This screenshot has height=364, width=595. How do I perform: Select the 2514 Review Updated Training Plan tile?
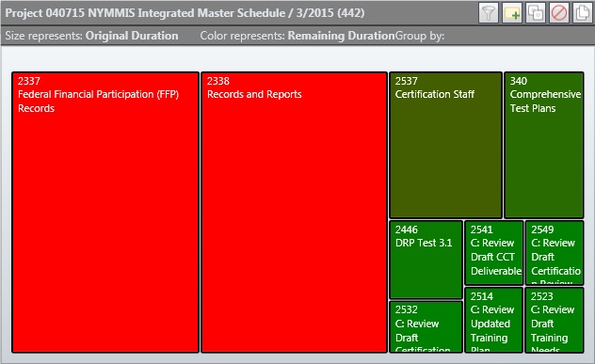pos(493,320)
